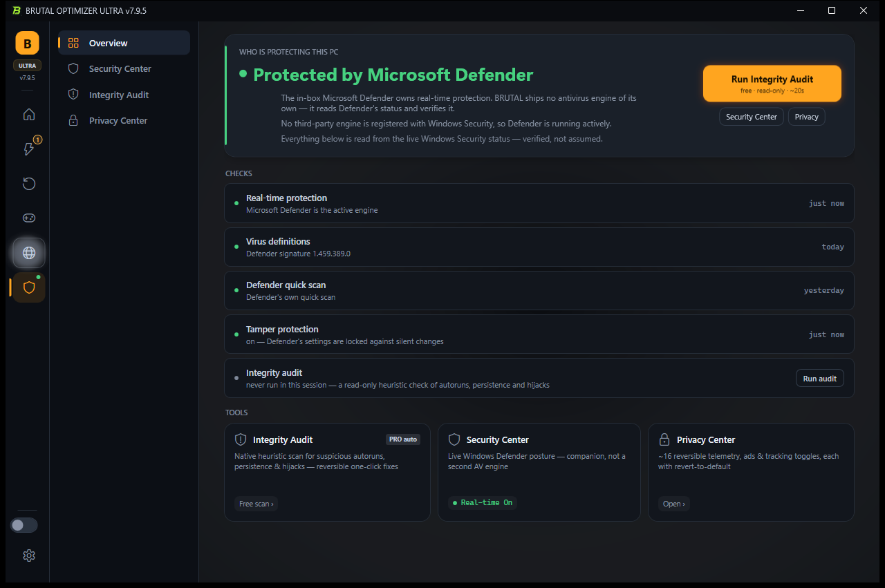This screenshot has width=885, height=588.
Task: Open the Defender quick scan check row
Action: pos(539,290)
